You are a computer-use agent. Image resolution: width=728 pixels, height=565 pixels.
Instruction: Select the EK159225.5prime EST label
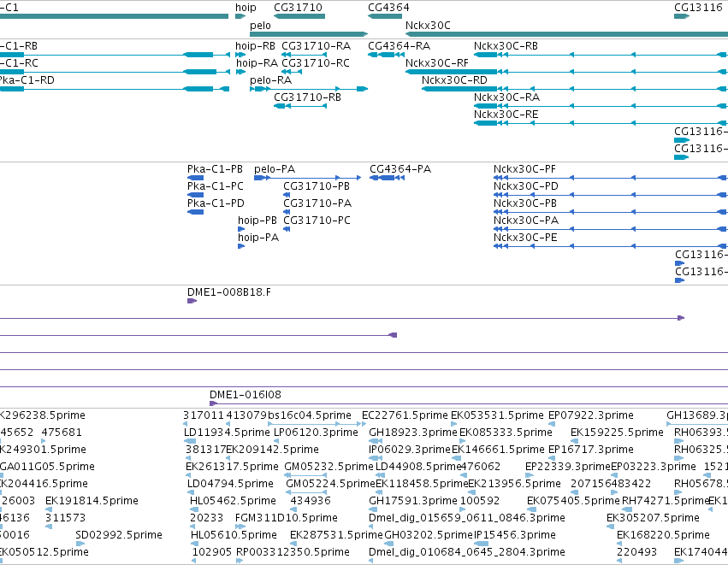tap(617, 433)
